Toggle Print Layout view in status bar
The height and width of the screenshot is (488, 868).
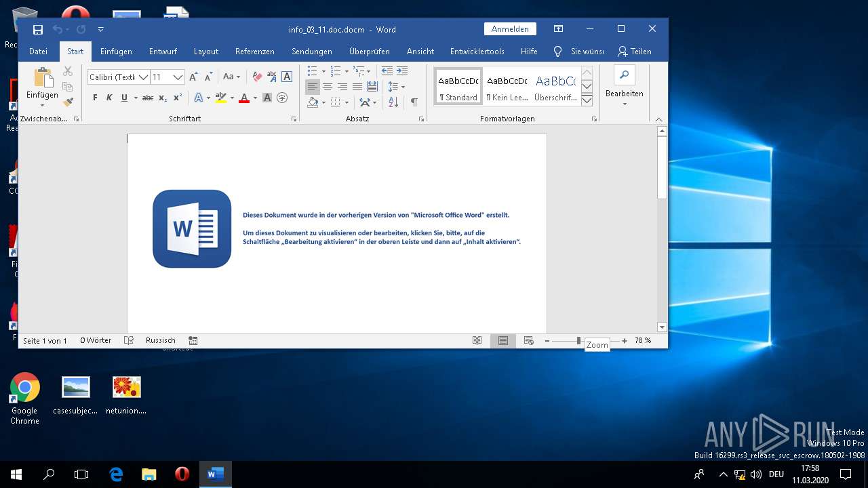(x=503, y=341)
